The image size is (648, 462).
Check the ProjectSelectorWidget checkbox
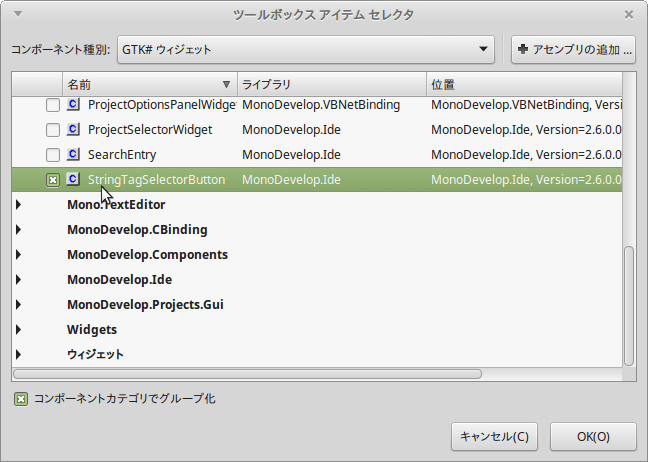click(53, 130)
